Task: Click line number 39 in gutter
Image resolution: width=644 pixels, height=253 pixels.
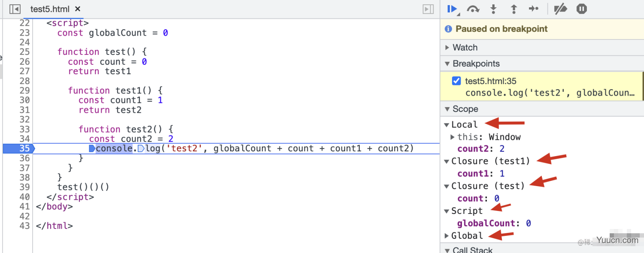Action: tap(24, 187)
